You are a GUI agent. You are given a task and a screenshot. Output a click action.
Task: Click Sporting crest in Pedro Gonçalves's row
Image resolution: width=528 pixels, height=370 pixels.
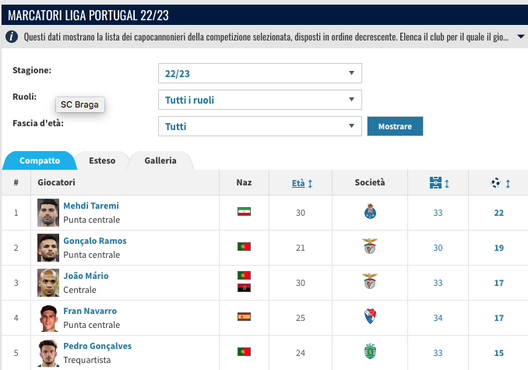pos(370,351)
